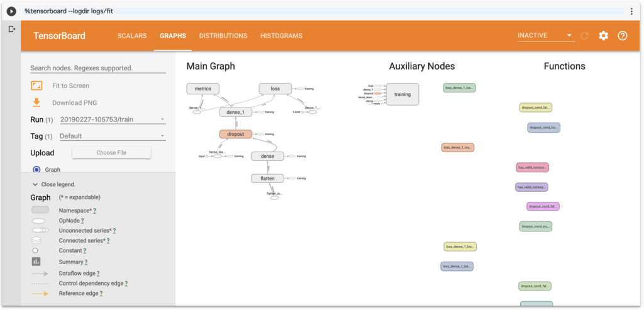The image size is (644, 310).
Task: Click the Main Graph heading
Action: pos(211,66)
